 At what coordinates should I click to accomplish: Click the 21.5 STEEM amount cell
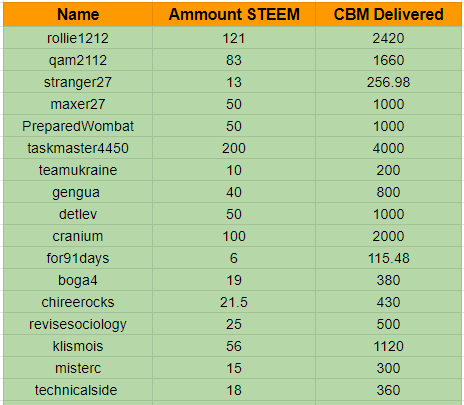click(x=234, y=302)
